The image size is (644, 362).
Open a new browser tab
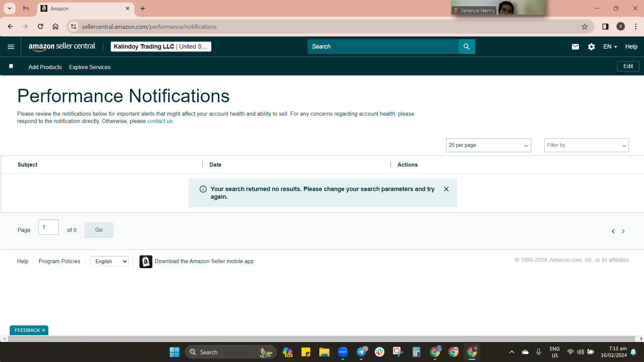(x=143, y=8)
